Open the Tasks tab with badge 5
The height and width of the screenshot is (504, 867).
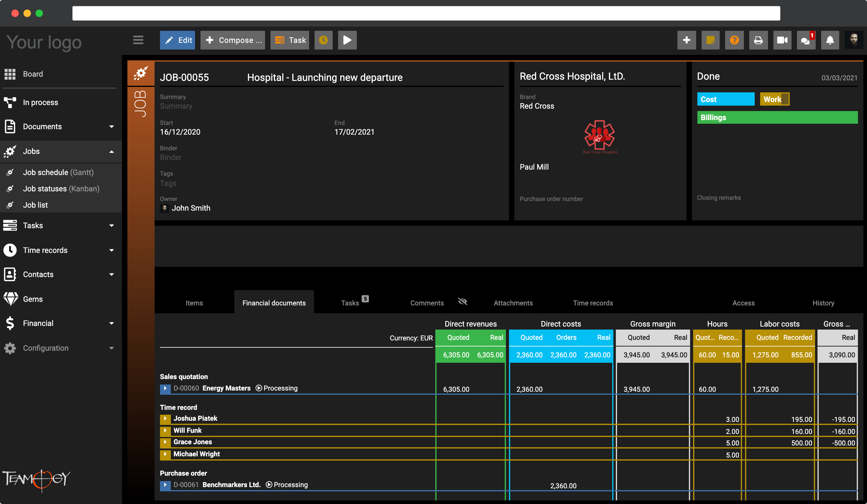coord(354,302)
